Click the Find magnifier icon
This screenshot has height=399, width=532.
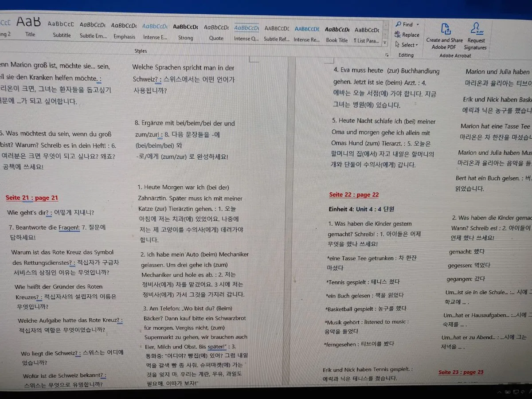pos(399,25)
